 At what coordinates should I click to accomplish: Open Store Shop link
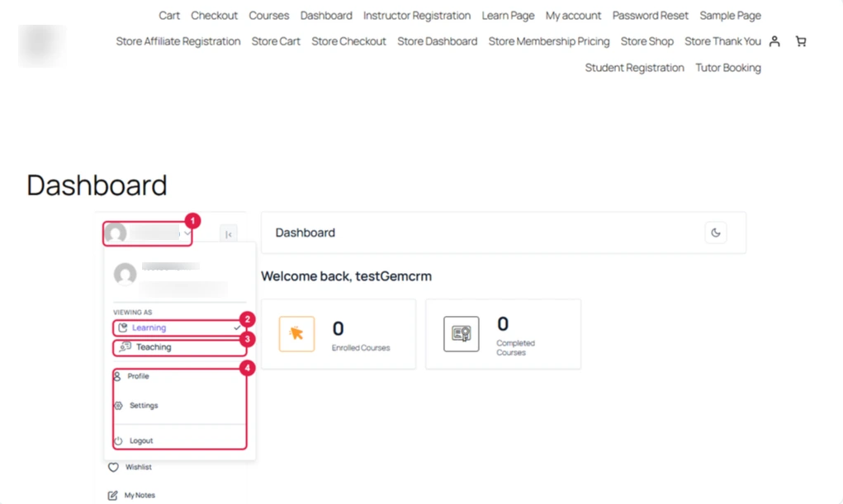pyautogui.click(x=647, y=41)
